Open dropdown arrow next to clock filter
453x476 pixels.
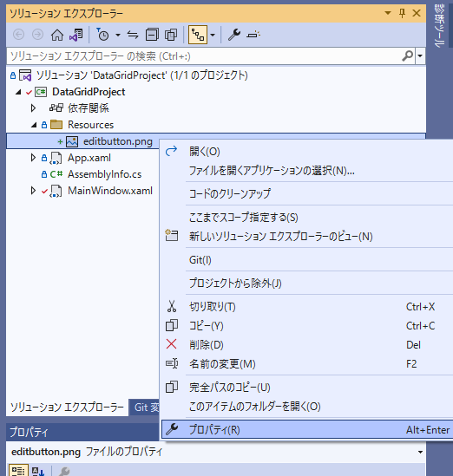(x=118, y=35)
